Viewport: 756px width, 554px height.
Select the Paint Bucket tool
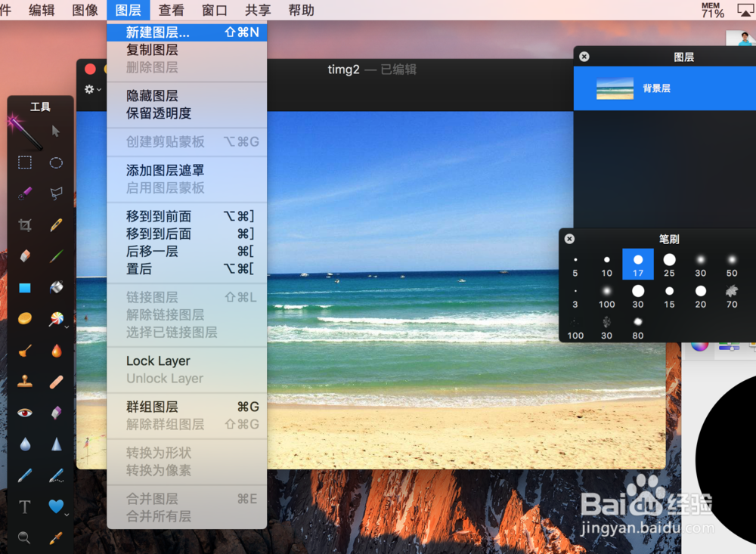pyautogui.click(x=56, y=287)
